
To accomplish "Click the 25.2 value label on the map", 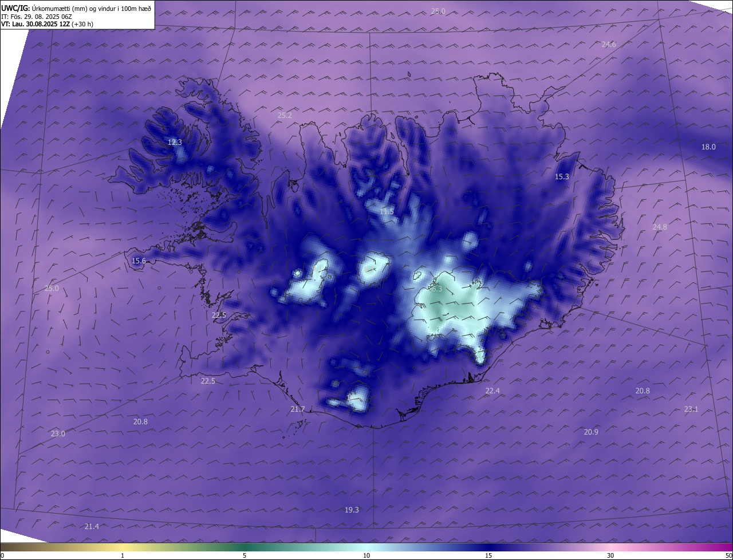I will (285, 115).
